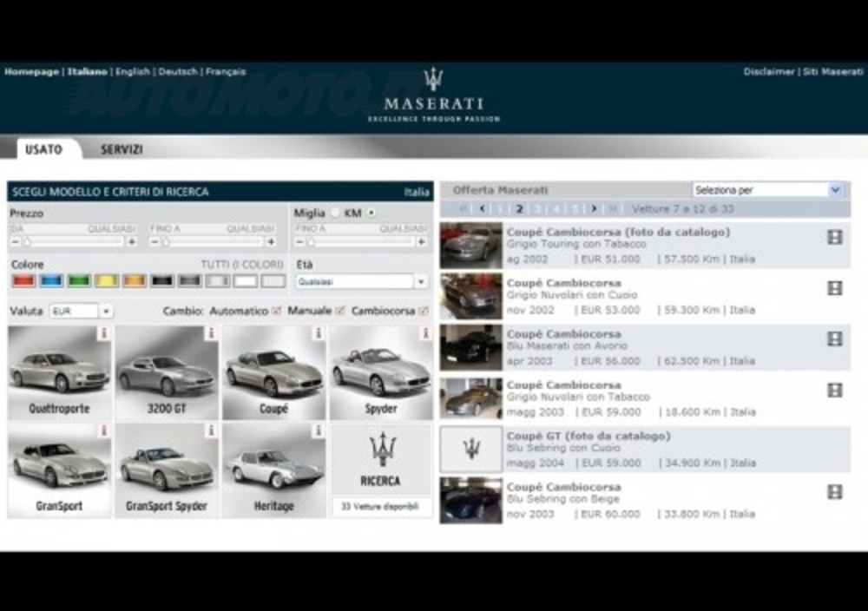868x611 pixels.
Task: Uncheck the Cambiocorsa checkbox
Action: [x=424, y=311]
